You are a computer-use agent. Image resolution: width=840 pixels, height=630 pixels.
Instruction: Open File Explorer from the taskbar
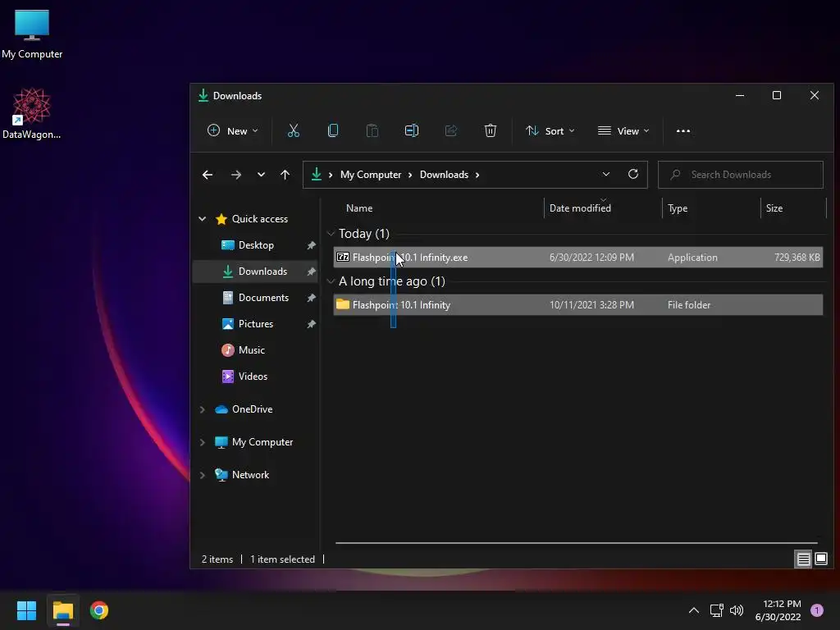[62, 610]
